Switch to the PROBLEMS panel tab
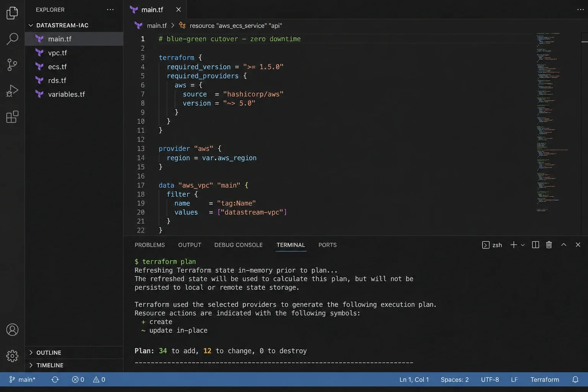Viewport: 588px width, 392px height. click(x=150, y=245)
